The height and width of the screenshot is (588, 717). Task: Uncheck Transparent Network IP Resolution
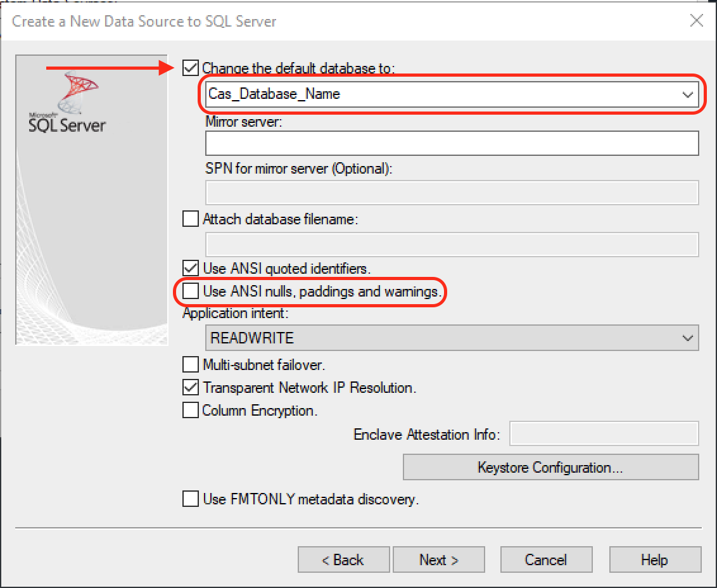coord(190,387)
